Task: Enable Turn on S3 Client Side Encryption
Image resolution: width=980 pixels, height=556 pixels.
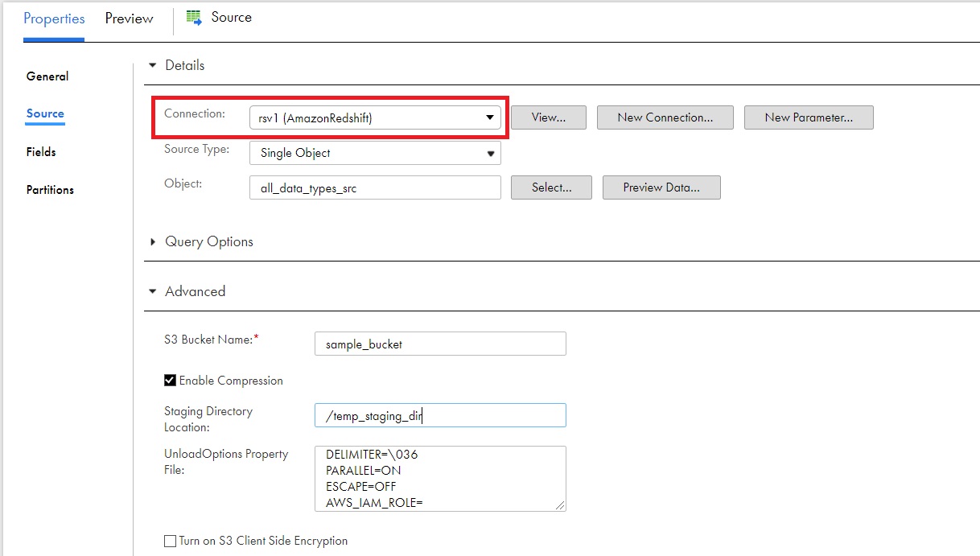Action: [170, 542]
